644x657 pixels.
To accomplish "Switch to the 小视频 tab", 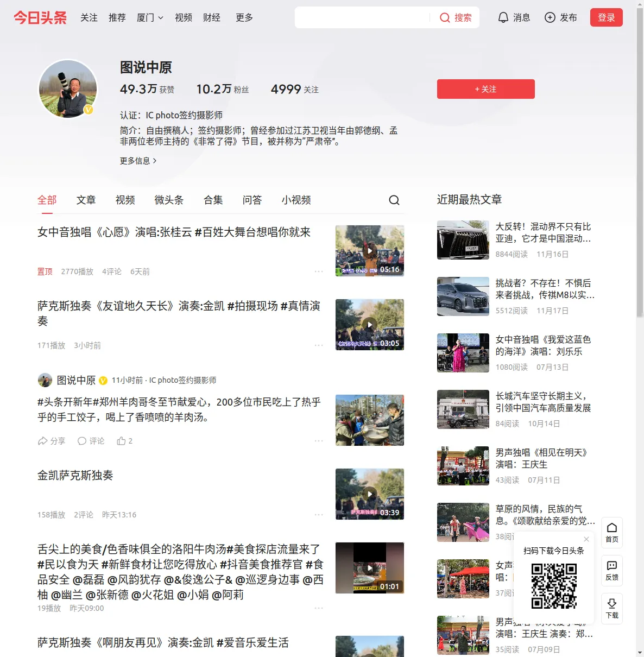I will coord(296,200).
